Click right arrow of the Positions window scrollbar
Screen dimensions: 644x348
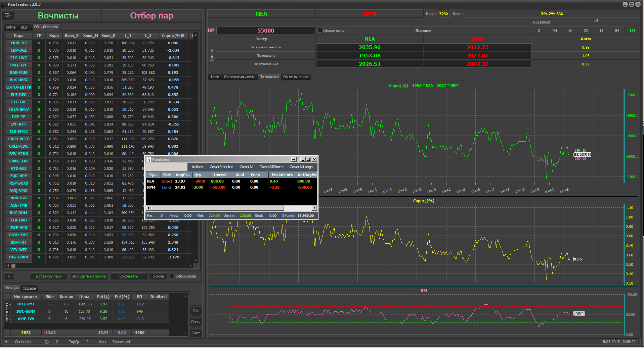click(314, 208)
